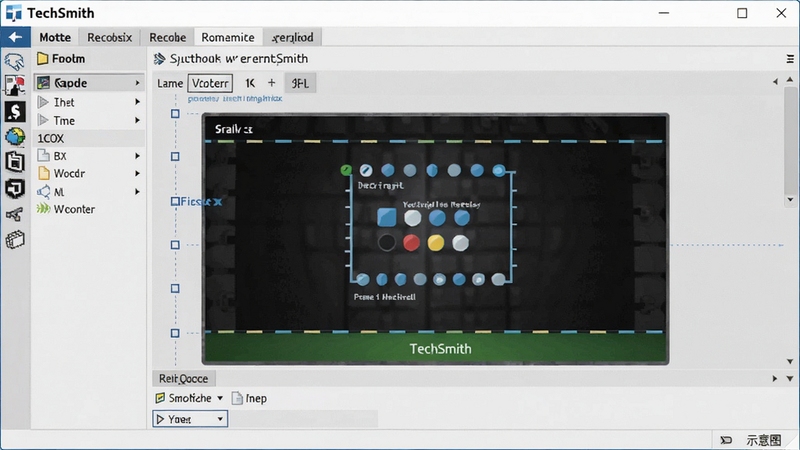800x450 pixels.
Task: Click the Wocdr folder icon
Action: point(44,173)
